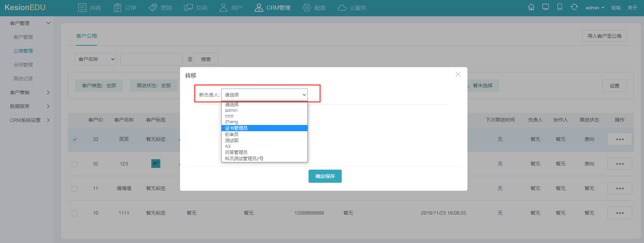Expand the 数据报表 sidebar section
The height and width of the screenshot is (243, 644).
48,106
